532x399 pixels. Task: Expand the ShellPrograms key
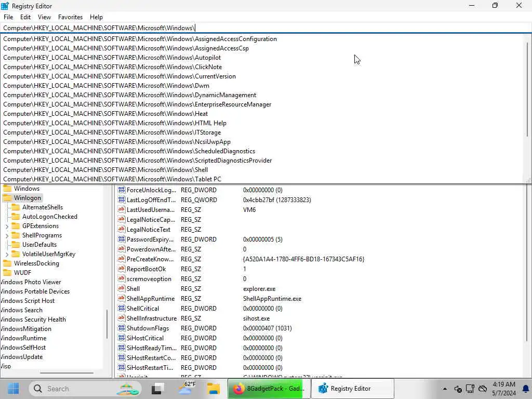pyautogui.click(x=7, y=235)
